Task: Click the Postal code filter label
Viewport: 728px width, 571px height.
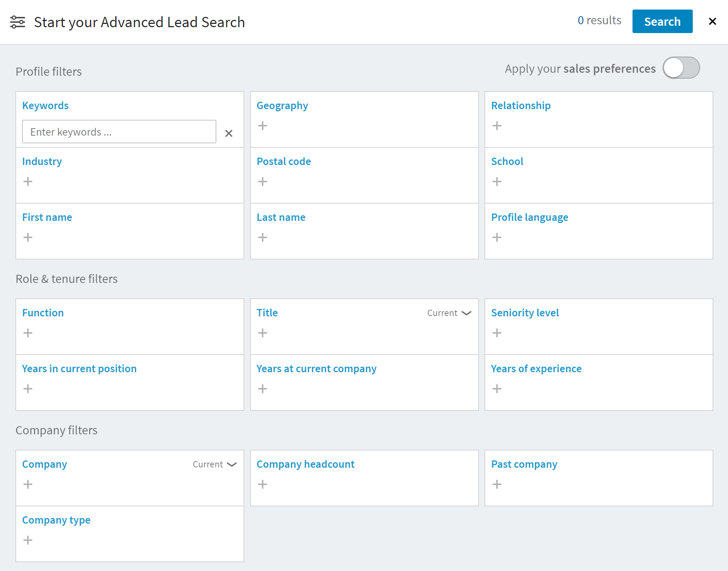Action: (284, 161)
